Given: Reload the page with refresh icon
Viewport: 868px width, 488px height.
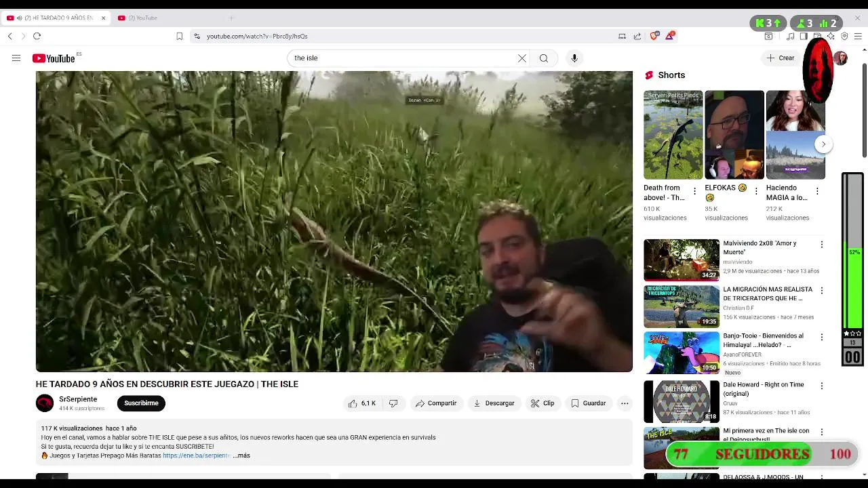Looking at the screenshot, I should click(x=37, y=37).
